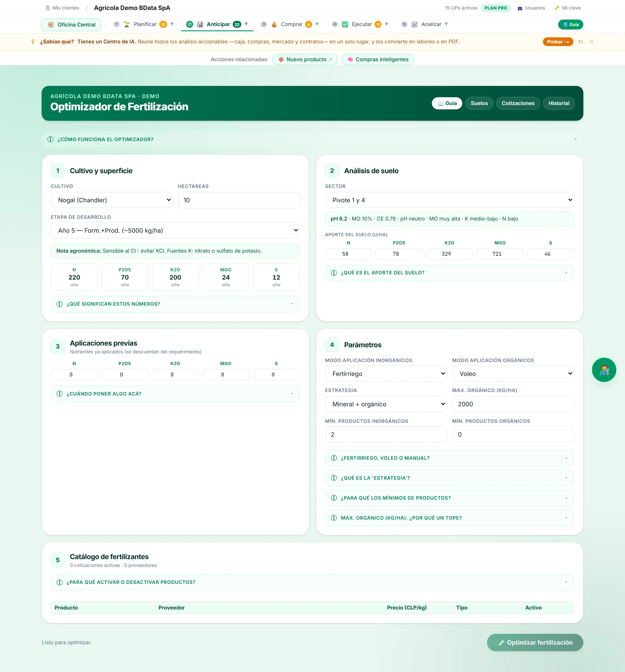
Task: Click the soil K2O field showing 329
Action: click(x=449, y=254)
